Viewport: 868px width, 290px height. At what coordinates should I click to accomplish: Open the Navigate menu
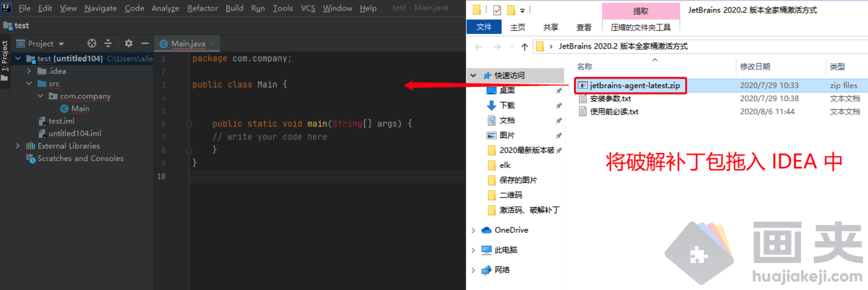tap(100, 8)
